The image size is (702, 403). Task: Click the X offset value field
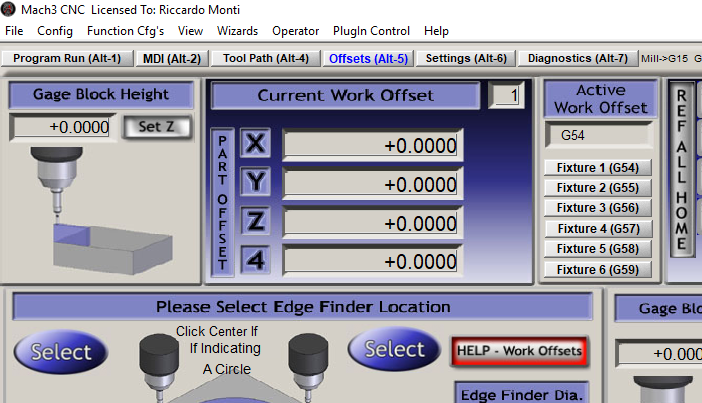tap(371, 146)
